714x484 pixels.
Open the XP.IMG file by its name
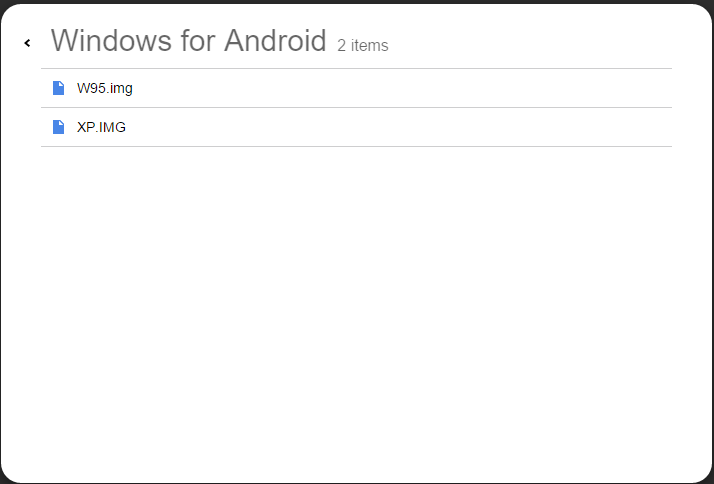[x=101, y=127]
